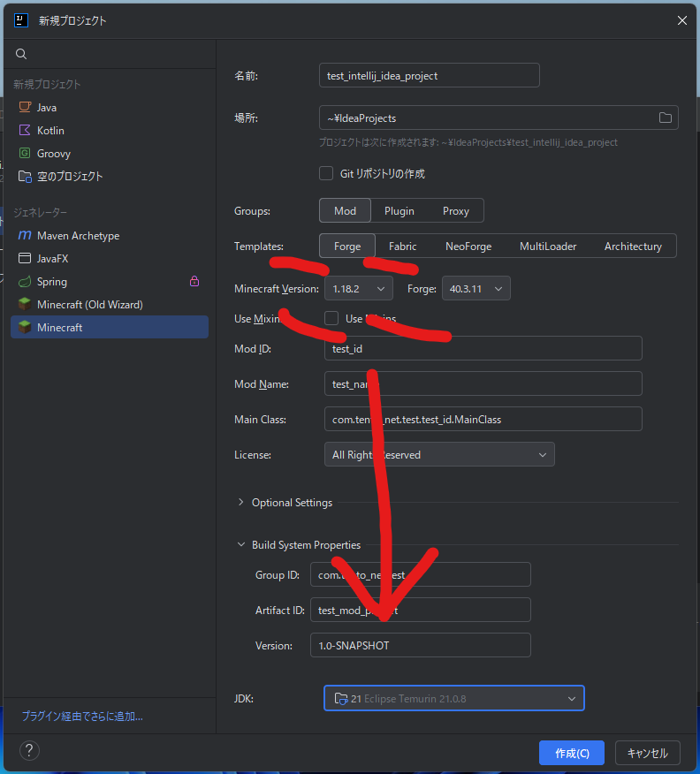The height and width of the screenshot is (774, 700).
Task: Open Minecraft (Old Wizard) generator
Action: pos(89,305)
